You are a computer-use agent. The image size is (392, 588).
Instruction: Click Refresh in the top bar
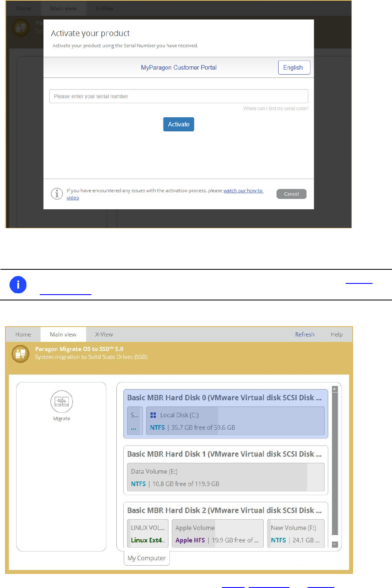pos(305,334)
